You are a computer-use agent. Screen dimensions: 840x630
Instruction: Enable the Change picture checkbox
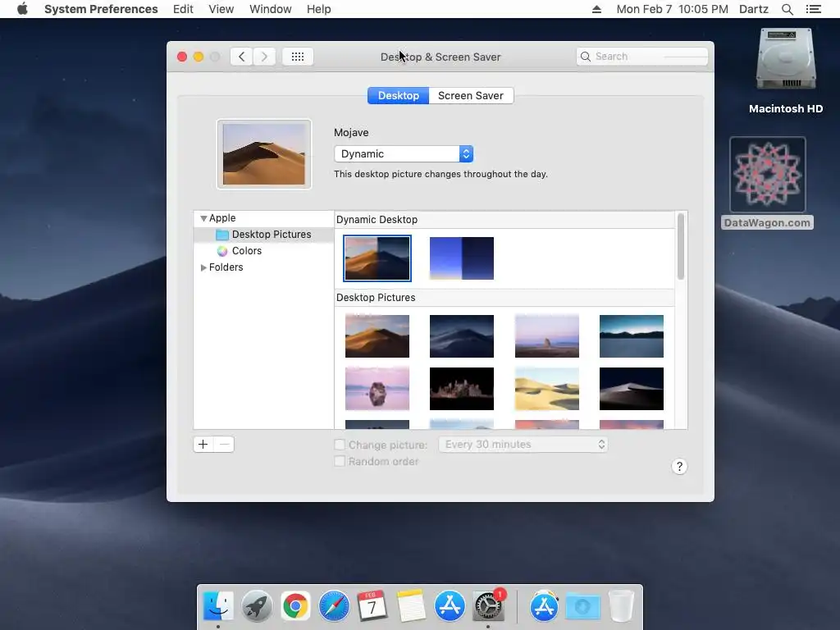tap(340, 445)
